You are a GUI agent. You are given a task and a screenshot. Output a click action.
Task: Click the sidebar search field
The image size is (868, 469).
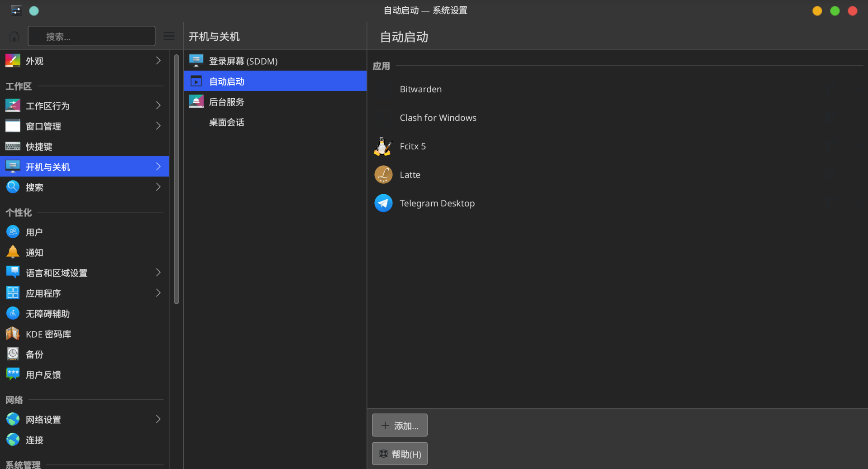coord(91,36)
